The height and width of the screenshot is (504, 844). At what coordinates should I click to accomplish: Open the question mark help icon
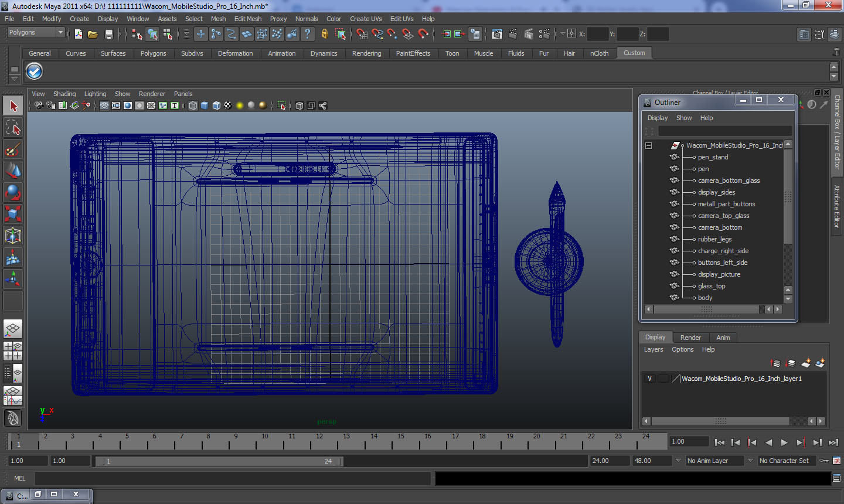(307, 34)
